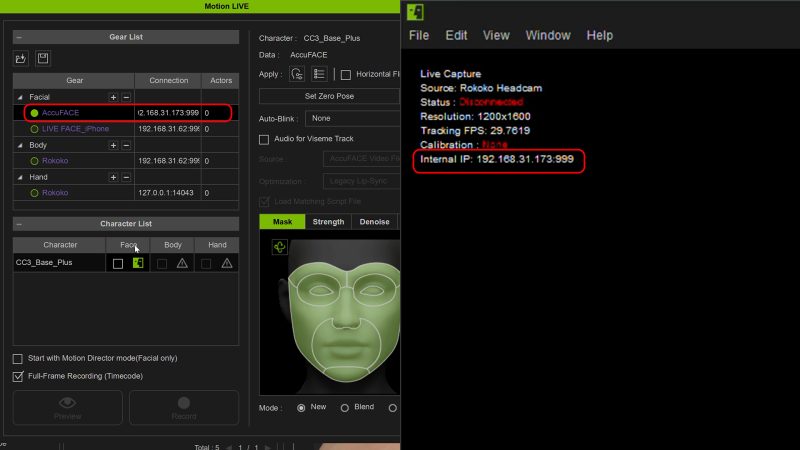Click the load gear list icon
Viewport: 800px width, 450px height.
pos(21,59)
